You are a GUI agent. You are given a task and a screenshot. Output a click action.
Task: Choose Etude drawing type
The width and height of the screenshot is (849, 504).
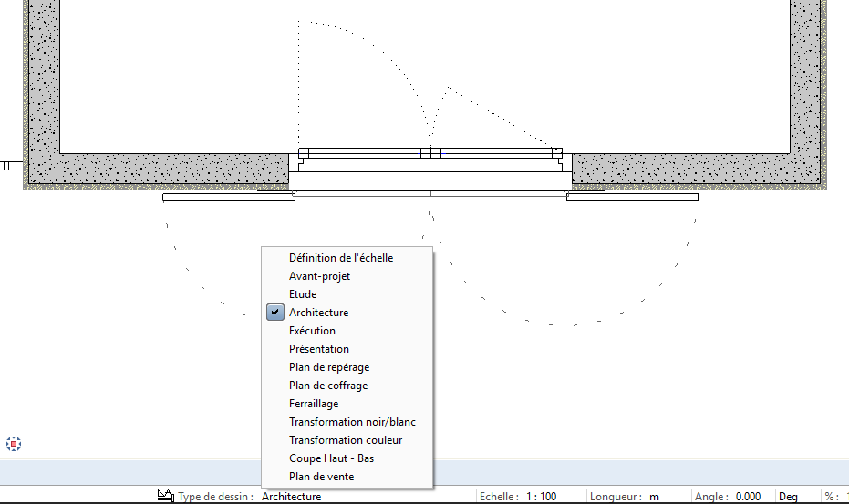(347, 294)
